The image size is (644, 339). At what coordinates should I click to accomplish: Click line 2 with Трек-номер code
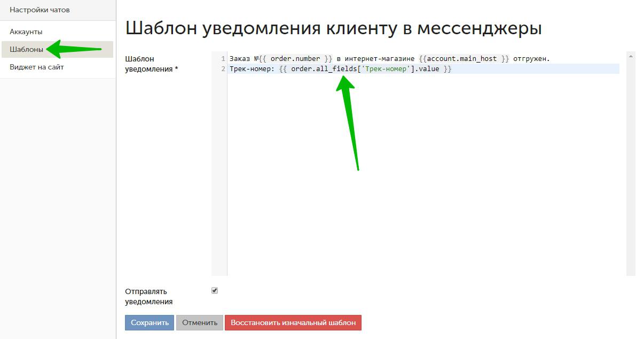click(340, 69)
